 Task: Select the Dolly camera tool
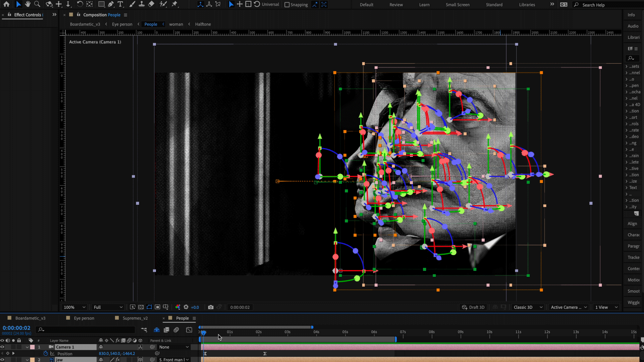coord(68,4)
